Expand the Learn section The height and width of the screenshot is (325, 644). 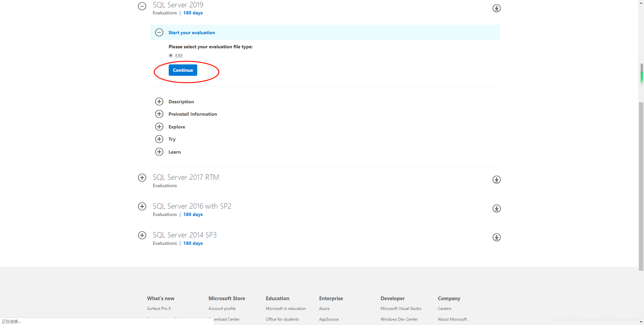click(159, 152)
